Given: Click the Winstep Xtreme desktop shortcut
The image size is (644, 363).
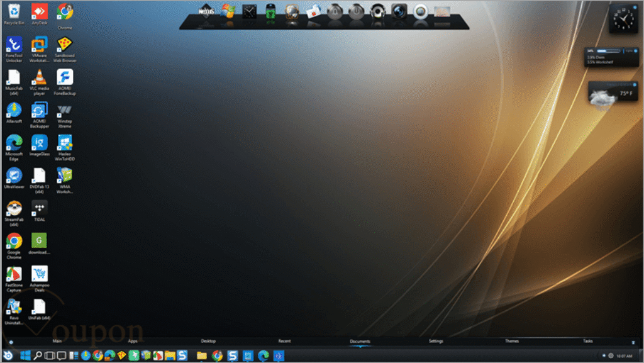Looking at the screenshot, I should click(65, 115).
